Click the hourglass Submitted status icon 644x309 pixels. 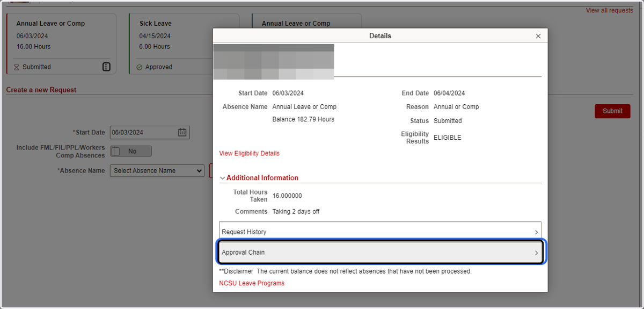16,67
